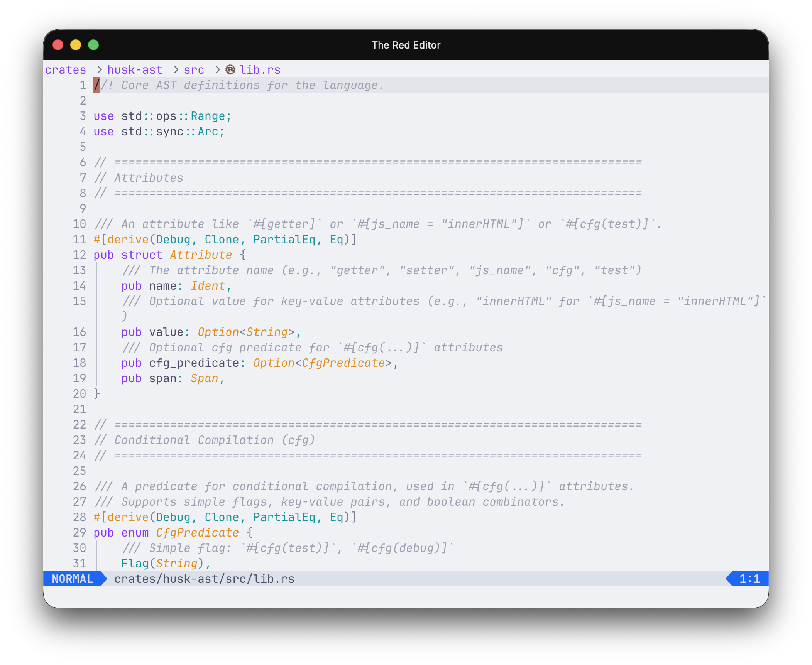The width and height of the screenshot is (812, 665).
Task: Click CfgPredicate type on line 18
Action: 343,363
